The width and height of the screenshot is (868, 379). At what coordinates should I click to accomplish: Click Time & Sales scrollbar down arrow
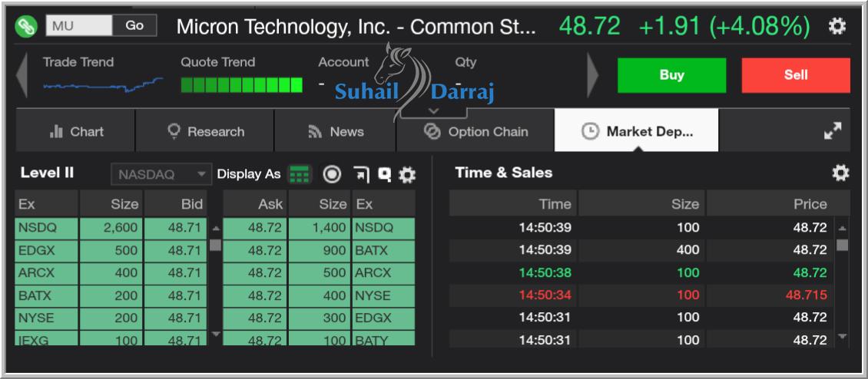pos(842,336)
